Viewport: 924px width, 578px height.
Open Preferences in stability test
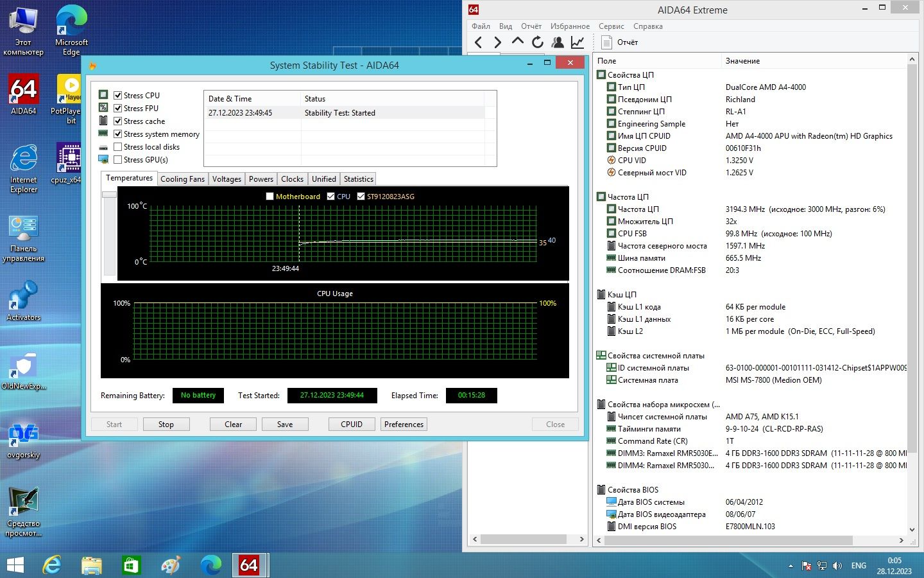[404, 425]
